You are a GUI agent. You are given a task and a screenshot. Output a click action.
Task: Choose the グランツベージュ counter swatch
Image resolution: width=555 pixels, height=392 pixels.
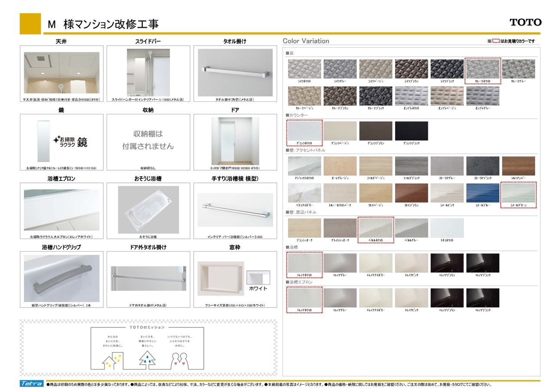(x=340, y=131)
